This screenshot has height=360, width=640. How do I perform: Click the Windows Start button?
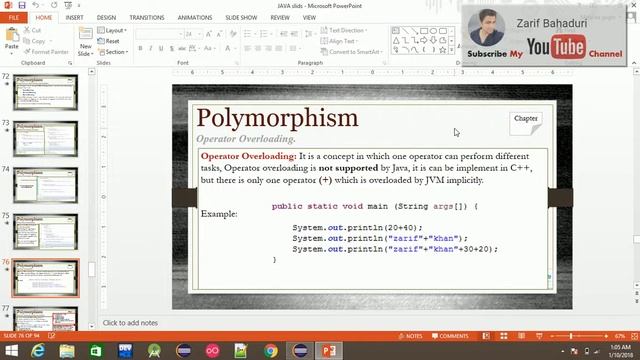[x=11, y=351]
